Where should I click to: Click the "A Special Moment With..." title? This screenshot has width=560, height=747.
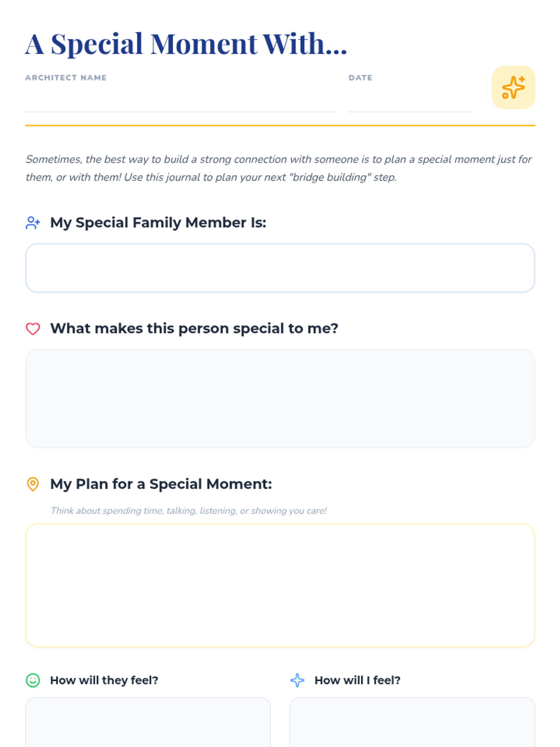point(186,44)
